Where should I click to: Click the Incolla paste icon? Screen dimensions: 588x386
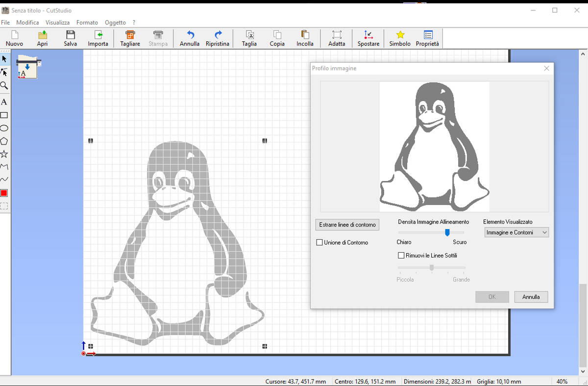(305, 38)
